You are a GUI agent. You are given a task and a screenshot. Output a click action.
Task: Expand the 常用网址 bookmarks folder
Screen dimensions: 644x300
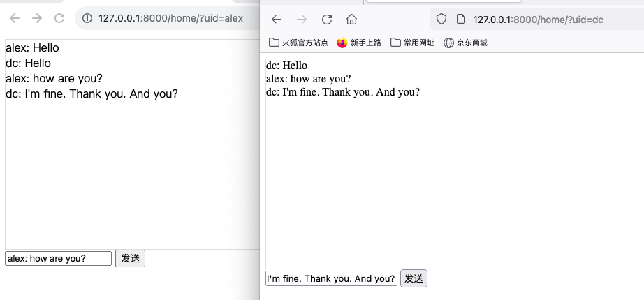point(412,43)
